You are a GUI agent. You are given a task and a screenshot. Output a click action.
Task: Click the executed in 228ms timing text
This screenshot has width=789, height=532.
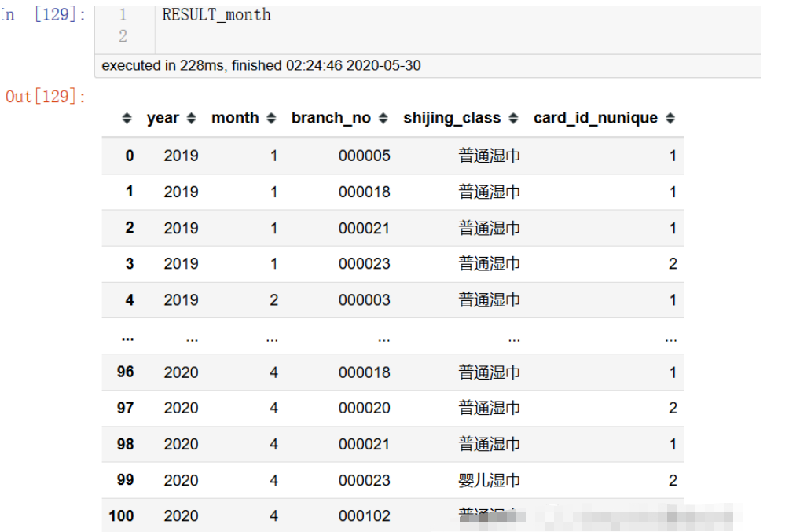tap(261, 65)
